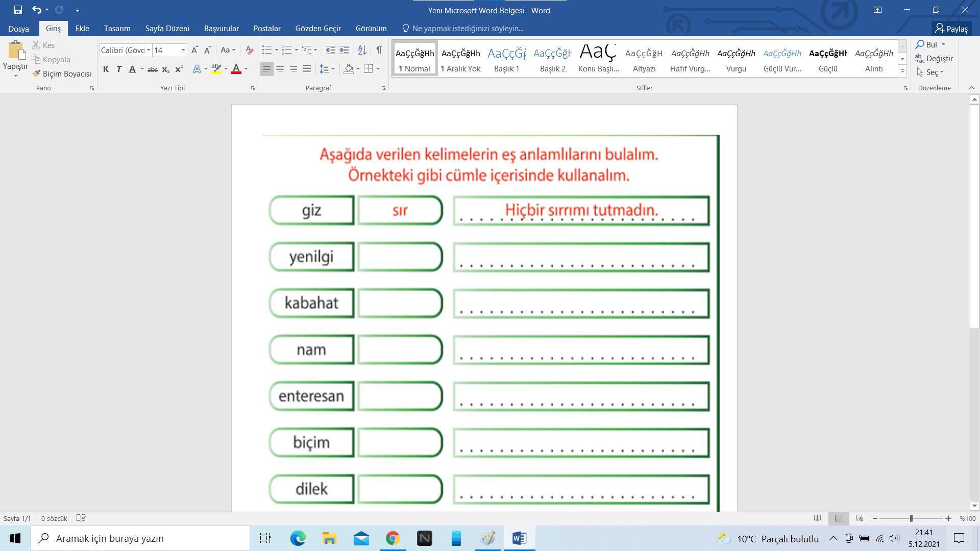Toggle show paragraph marks

(x=379, y=50)
